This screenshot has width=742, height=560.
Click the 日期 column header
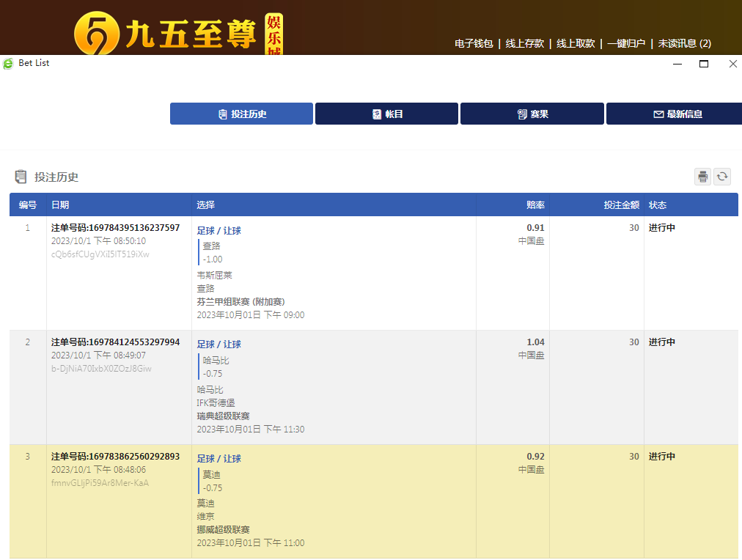pyautogui.click(x=60, y=205)
